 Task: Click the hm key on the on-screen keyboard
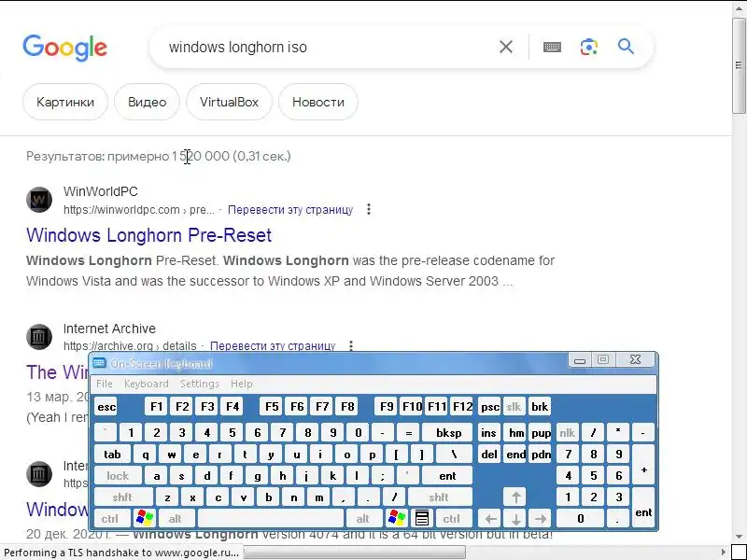516,432
